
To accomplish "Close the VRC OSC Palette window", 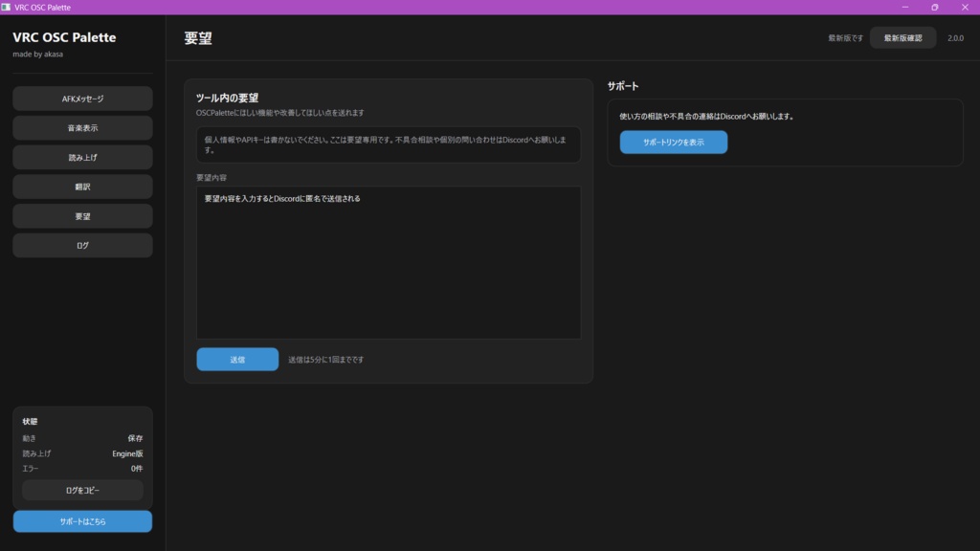I will point(965,7).
